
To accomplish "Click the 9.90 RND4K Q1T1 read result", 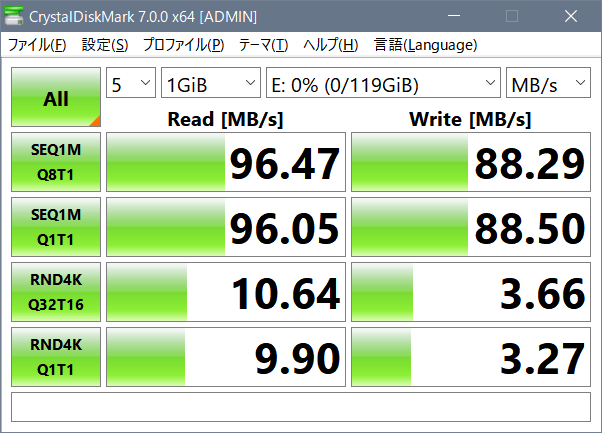I will [226, 357].
